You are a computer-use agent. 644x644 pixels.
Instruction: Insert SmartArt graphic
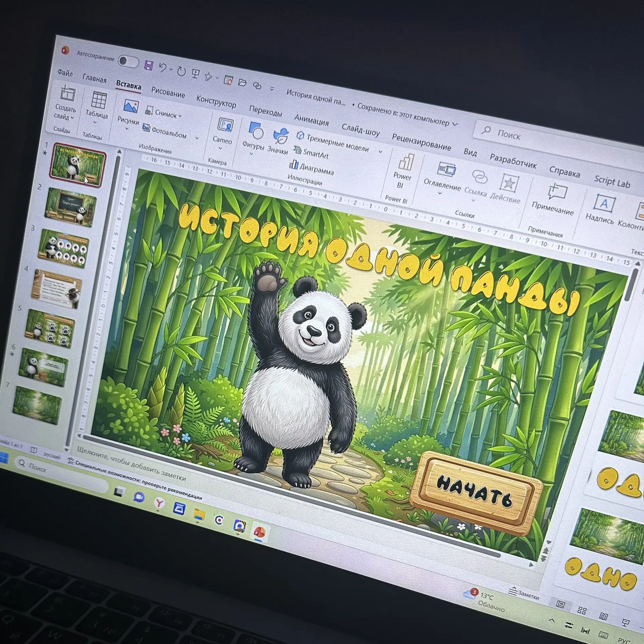[311, 153]
